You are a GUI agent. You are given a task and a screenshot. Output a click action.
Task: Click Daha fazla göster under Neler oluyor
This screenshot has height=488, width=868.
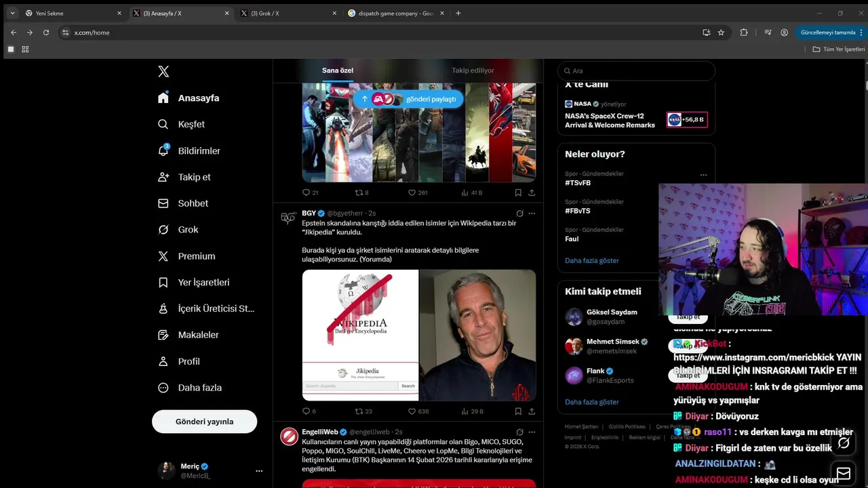tap(592, 260)
